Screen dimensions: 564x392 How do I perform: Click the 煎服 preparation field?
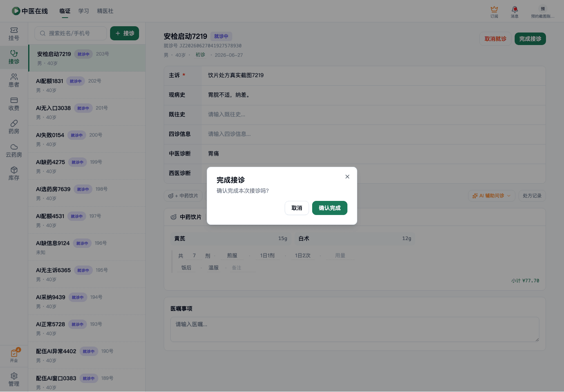pos(232,256)
